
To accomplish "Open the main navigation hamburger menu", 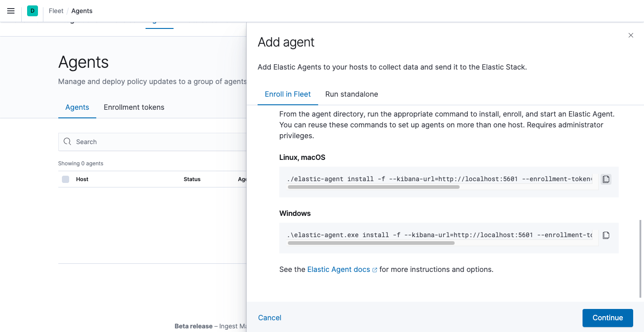I will (x=11, y=11).
